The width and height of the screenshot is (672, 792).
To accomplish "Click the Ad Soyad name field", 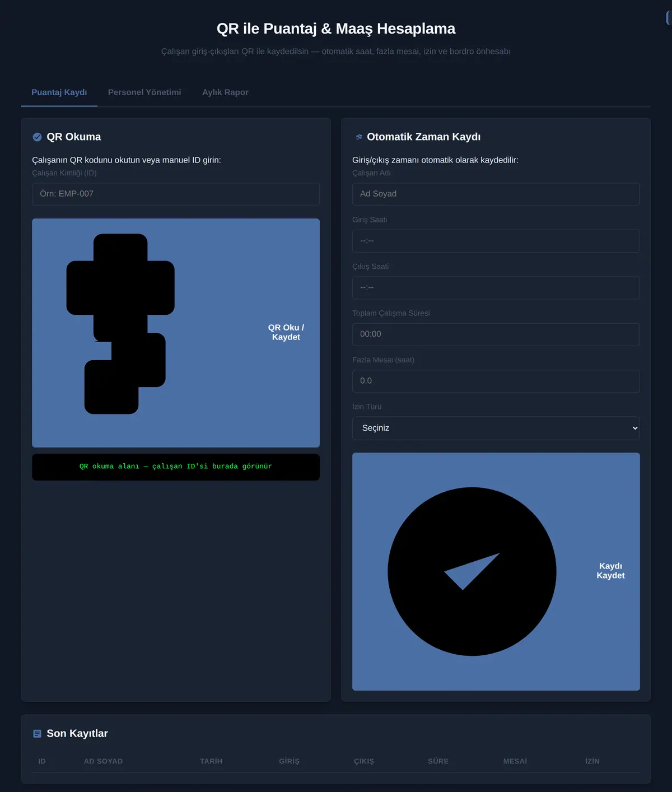I will [496, 194].
